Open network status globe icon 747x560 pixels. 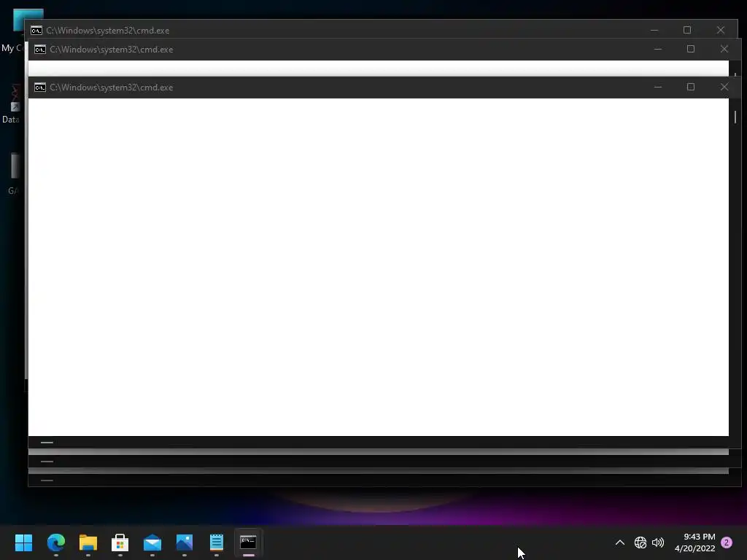(x=640, y=542)
